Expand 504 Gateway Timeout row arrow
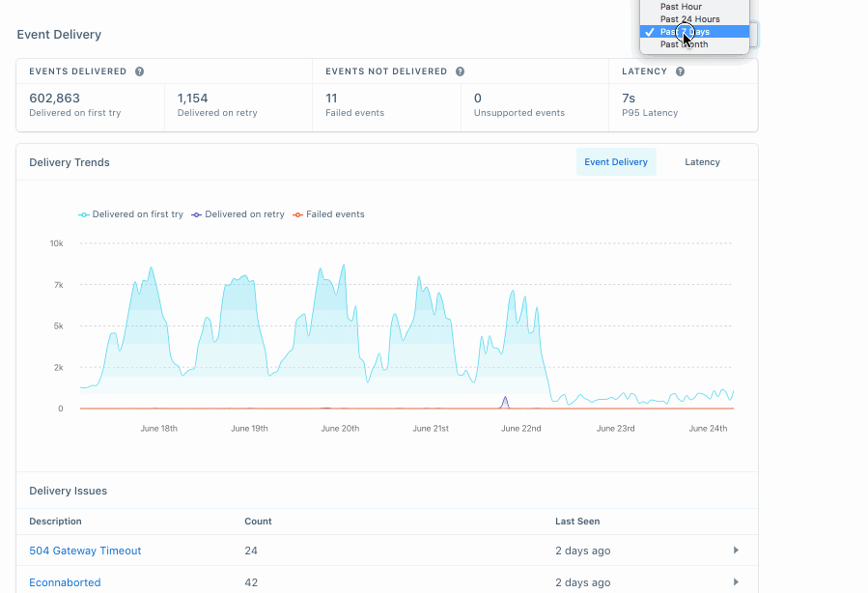The width and height of the screenshot is (868, 593). click(x=736, y=550)
